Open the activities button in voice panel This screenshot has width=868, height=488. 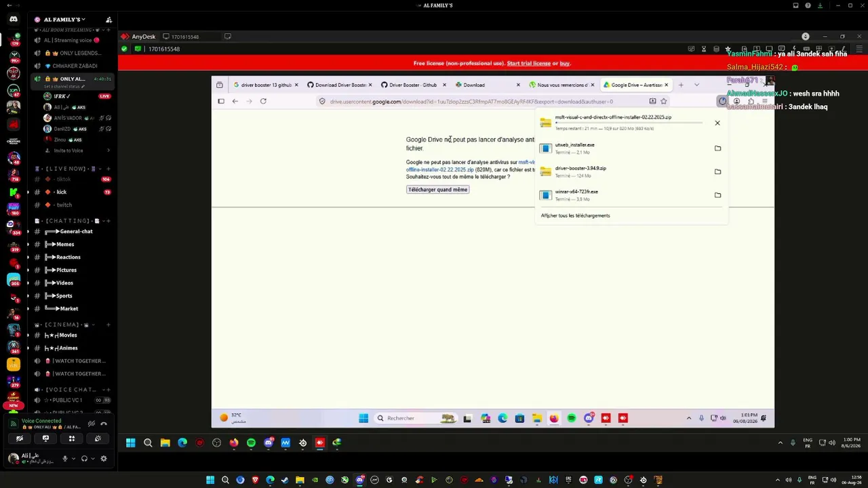pos(71,439)
